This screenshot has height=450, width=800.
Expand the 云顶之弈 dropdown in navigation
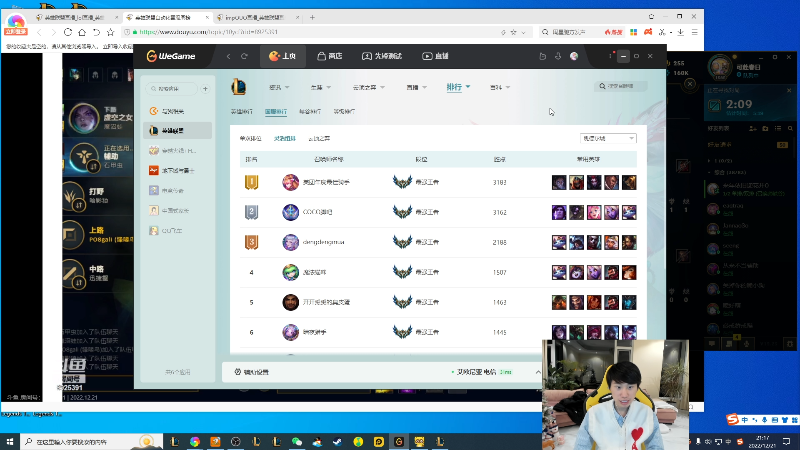pyautogui.click(x=368, y=87)
